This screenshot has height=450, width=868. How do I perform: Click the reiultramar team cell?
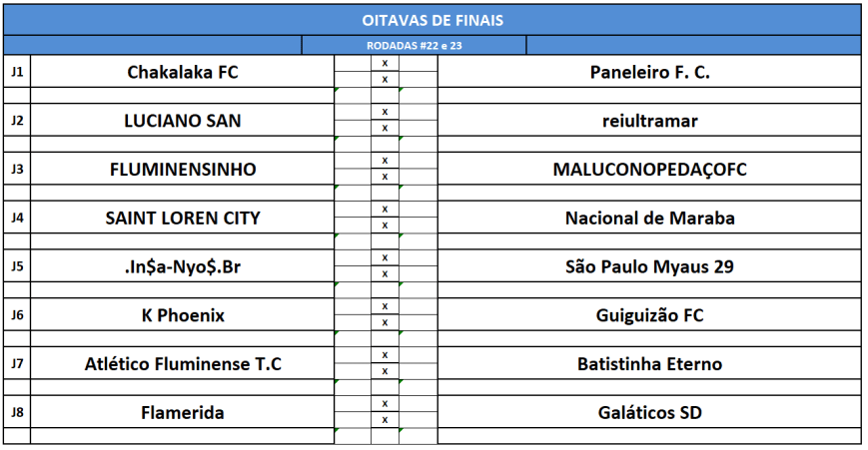point(649,121)
